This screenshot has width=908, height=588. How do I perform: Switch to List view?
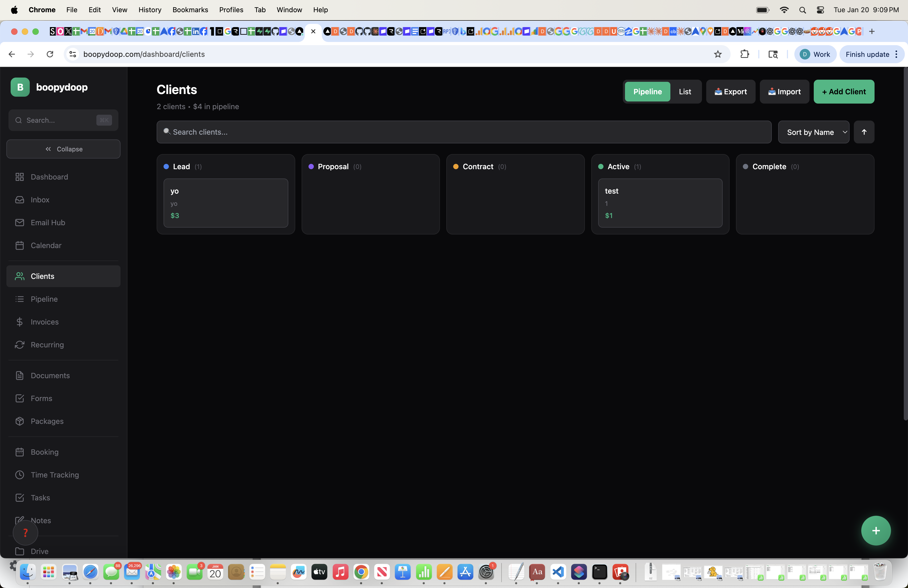[684, 92]
